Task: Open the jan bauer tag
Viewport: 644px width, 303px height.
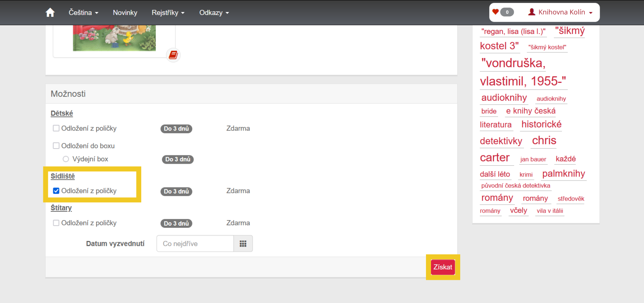Action: point(533,159)
